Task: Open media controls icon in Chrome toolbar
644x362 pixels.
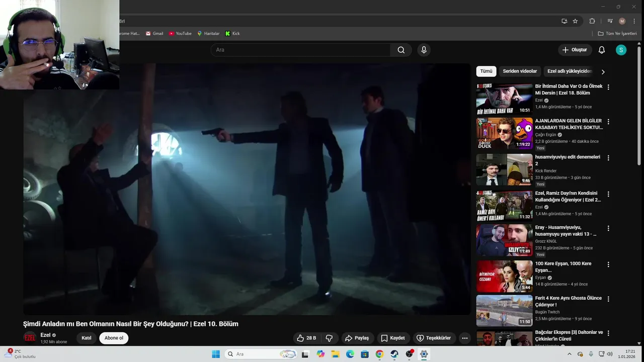Action: [x=610, y=21]
